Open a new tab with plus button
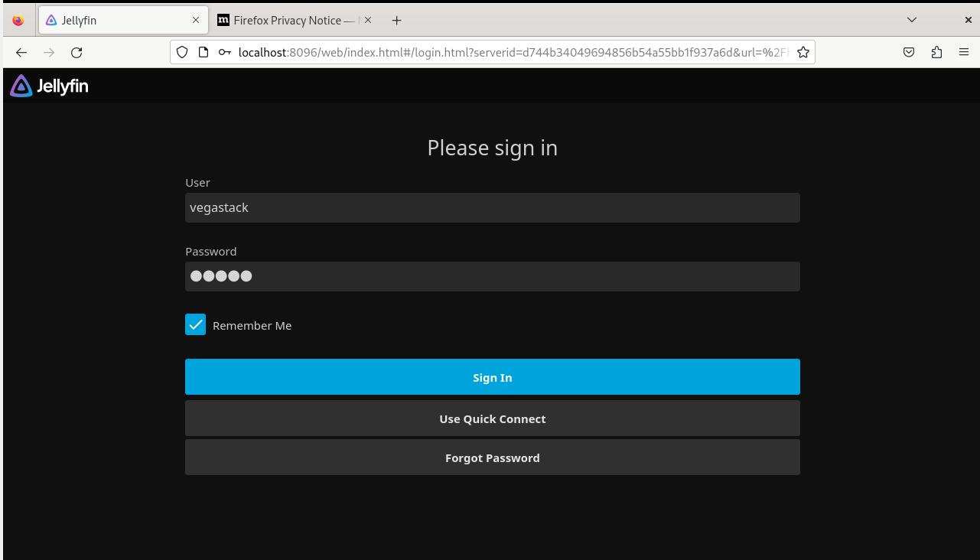The image size is (980, 560). (x=396, y=21)
